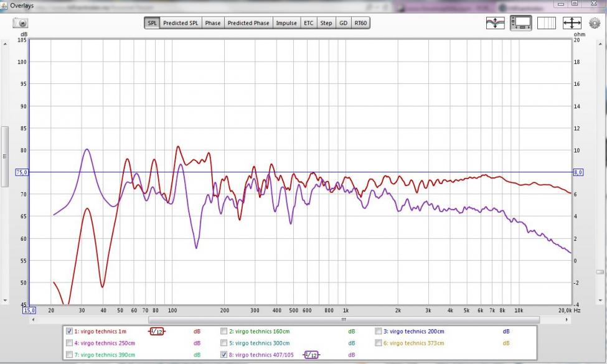Switch to the SPL tab
Screen dimensions: 607x364
pos(152,23)
